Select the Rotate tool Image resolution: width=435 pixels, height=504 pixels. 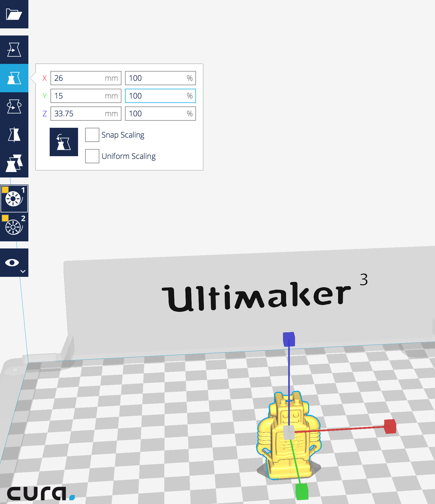click(x=14, y=106)
